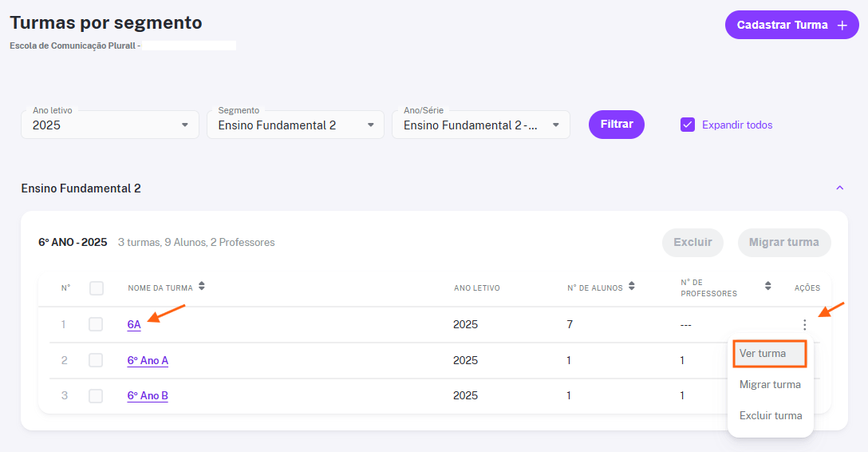The image size is (868, 452).
Task: Select Excluir turma in the context menu
Action: 770,415
